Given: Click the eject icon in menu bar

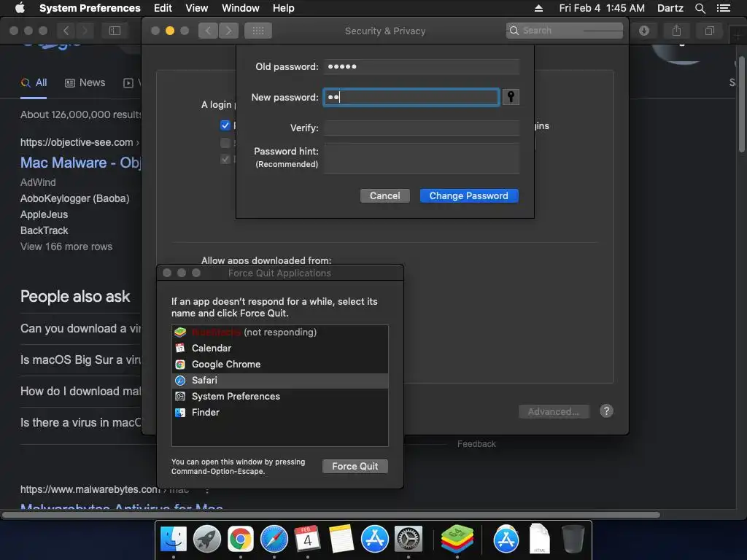Looking at the screenshot, I should [x=538, y=8].
